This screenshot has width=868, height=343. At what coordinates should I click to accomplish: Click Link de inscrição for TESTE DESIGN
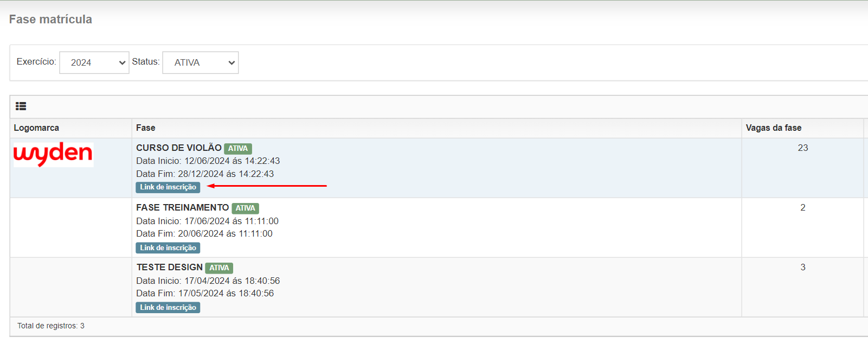pyautogui.click(x=168, y=308)
